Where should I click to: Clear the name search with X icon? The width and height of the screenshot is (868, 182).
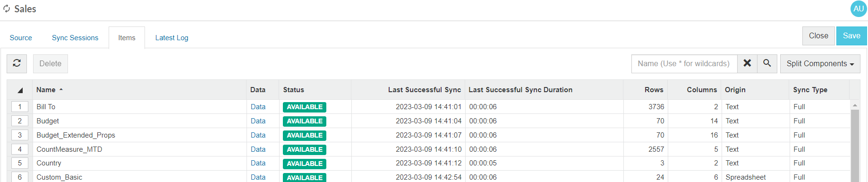[x=747, y=63]
